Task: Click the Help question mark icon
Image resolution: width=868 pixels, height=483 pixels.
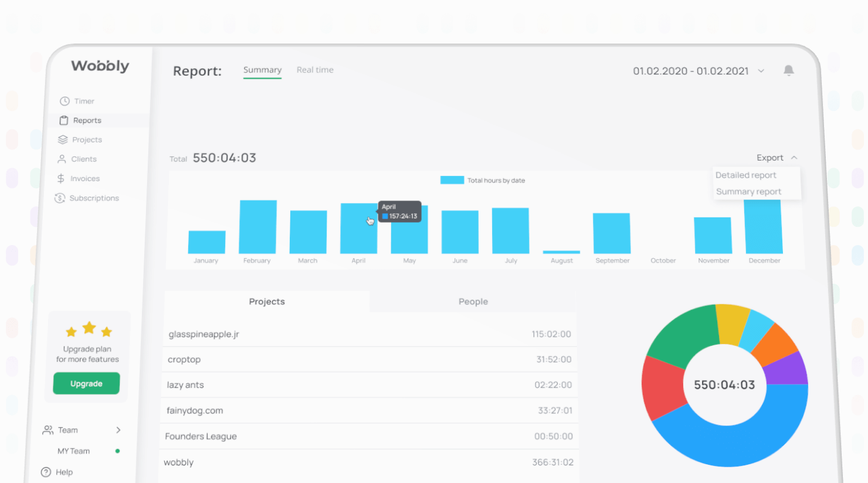Action: [46, 472]
